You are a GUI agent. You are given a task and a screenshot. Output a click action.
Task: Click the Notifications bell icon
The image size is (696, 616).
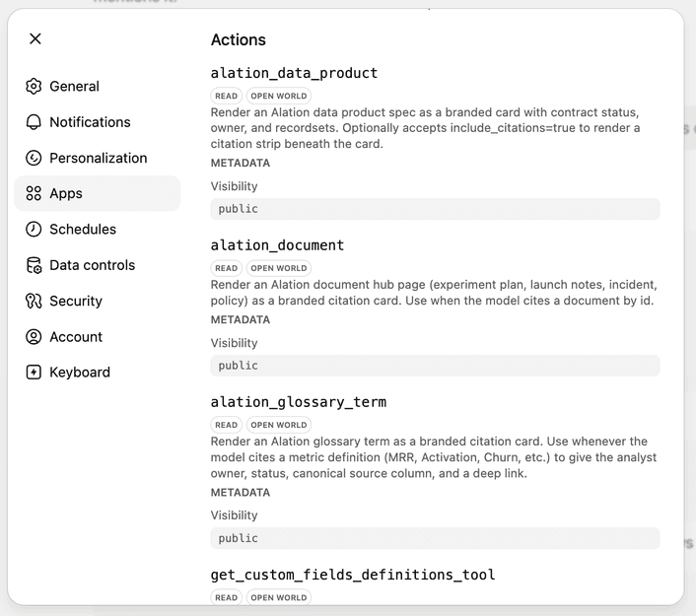(x=34, y=122)
